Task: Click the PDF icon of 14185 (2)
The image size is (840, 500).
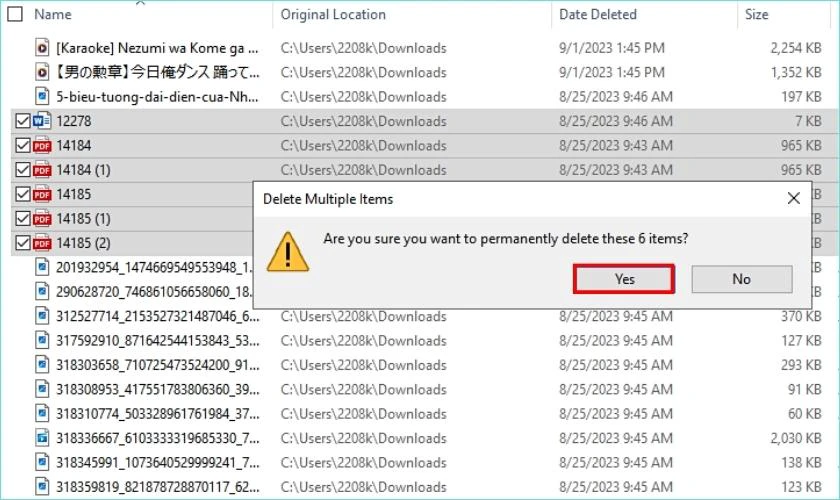Action: click(42, 243)
